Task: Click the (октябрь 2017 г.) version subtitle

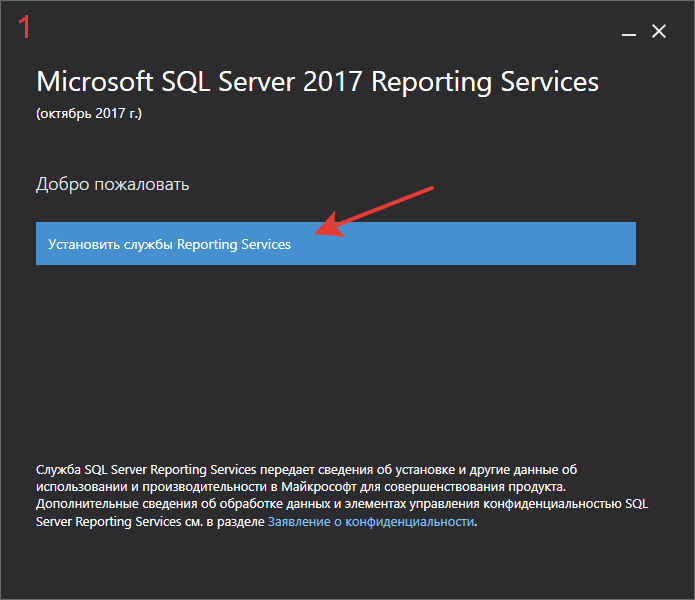Action: [89, 113]
